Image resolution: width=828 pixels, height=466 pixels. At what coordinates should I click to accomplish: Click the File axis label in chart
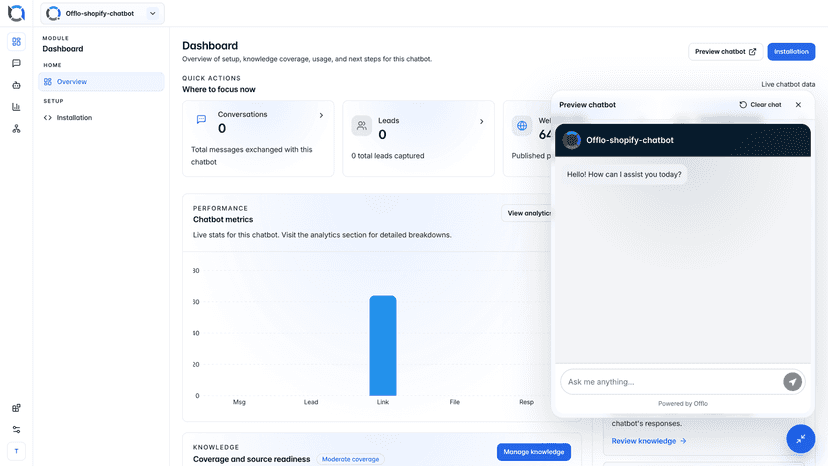pyautogui.click(x=455, y=402)
